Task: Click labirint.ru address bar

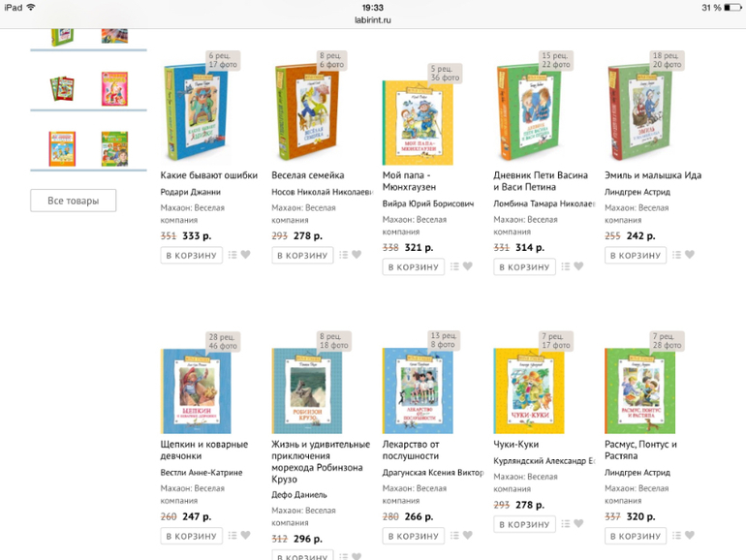Action: click(373, 20)
